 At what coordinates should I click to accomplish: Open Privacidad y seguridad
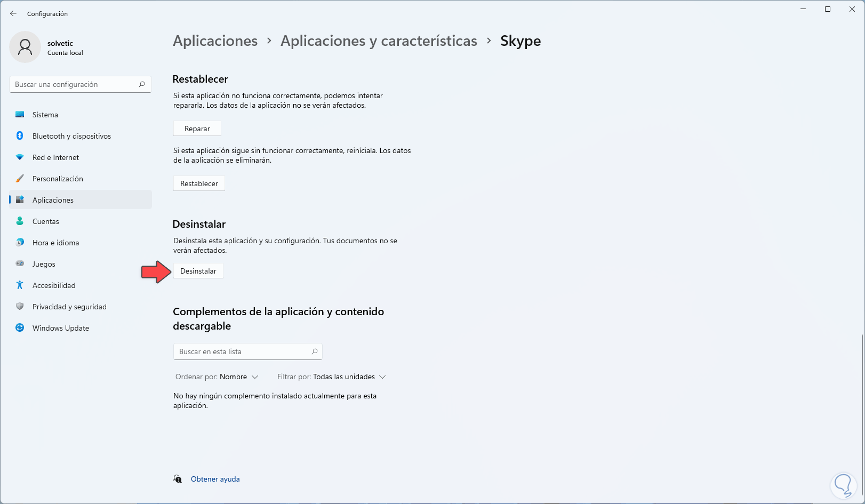point(81,307)
